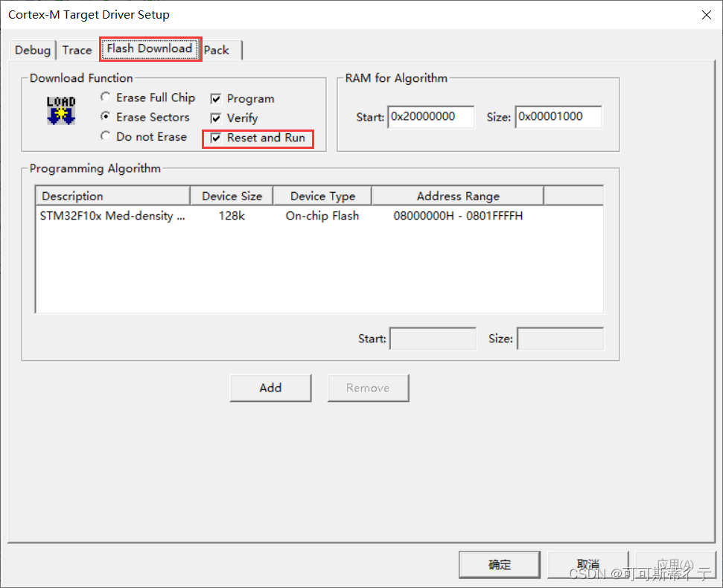723x588 pixels.
Task: Click the Add button
Action: click(x=271, y=388)
